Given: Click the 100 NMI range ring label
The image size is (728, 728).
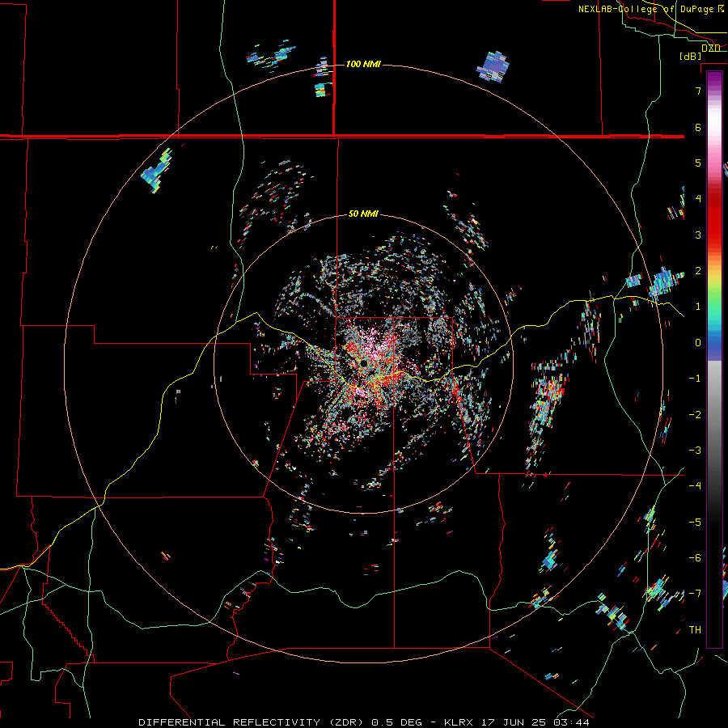Looking at the screenshot, I should (x=363, y=64).
